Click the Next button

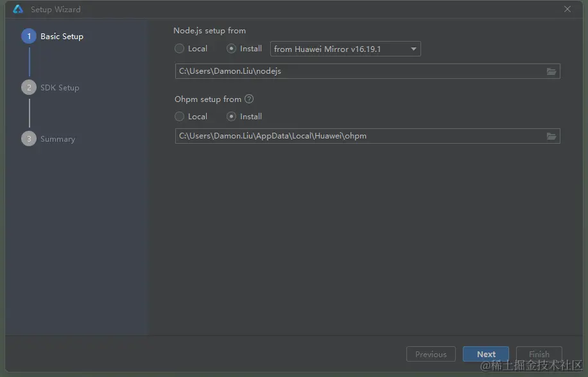pyautogui.click(x=486, y=354)
